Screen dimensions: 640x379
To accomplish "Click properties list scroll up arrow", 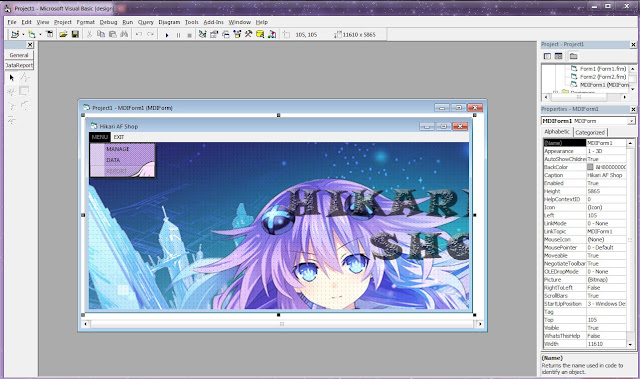I will pyautogui.click(x=631, y=143).
